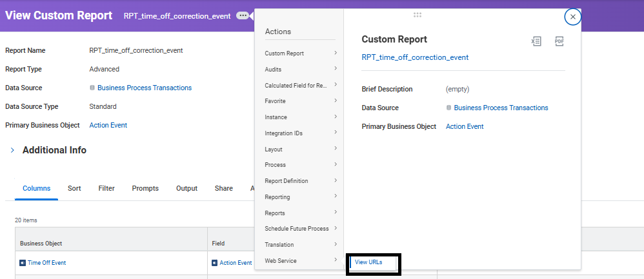Open Business Process Transactions link in popup
Screen dimensions: 644x279
[501, 108]
